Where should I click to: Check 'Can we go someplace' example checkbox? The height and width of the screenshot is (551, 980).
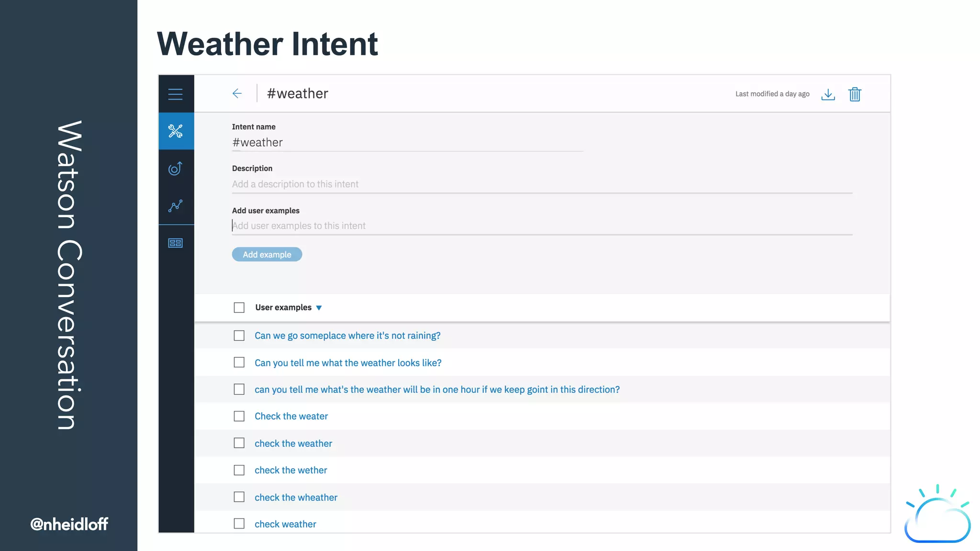click(x=239, y=336)
